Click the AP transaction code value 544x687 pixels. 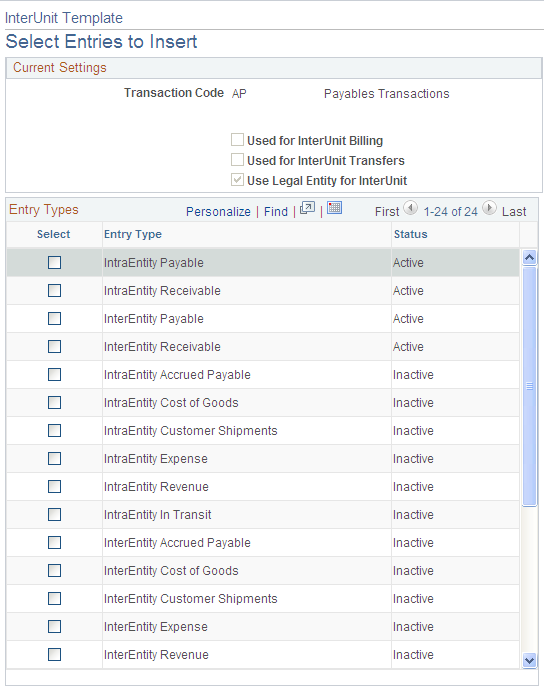point(239,93)
